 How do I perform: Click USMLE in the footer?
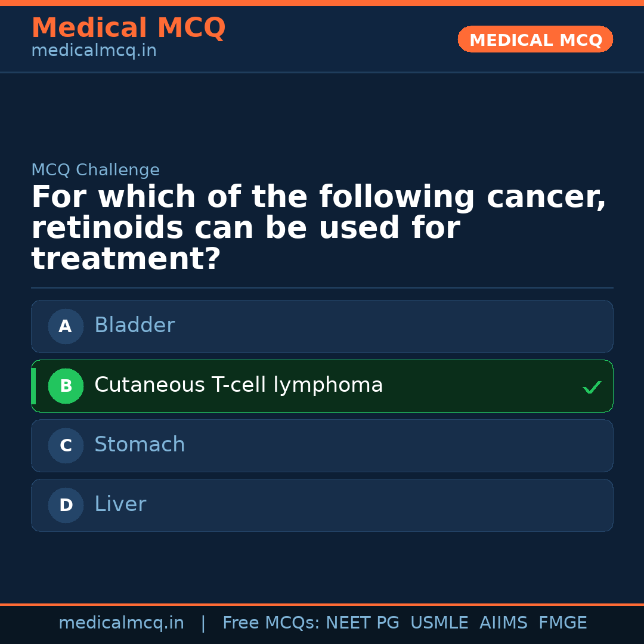click(x=439, y=623)
